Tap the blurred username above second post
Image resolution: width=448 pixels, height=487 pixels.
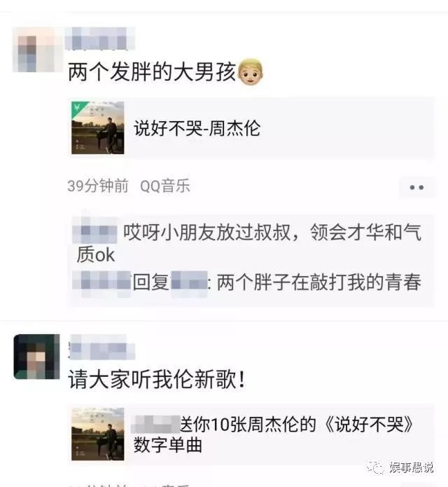(101, 347)
